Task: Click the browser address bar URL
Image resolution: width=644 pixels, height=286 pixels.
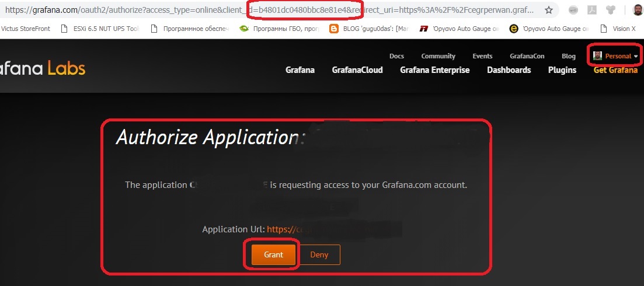Action: (269, 10)
